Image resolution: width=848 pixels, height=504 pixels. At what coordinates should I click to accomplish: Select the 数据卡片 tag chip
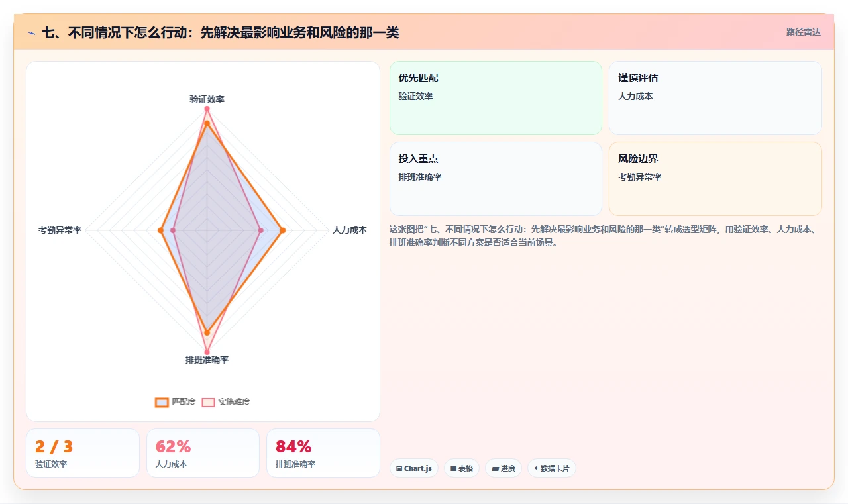click(x=552, y=468)
